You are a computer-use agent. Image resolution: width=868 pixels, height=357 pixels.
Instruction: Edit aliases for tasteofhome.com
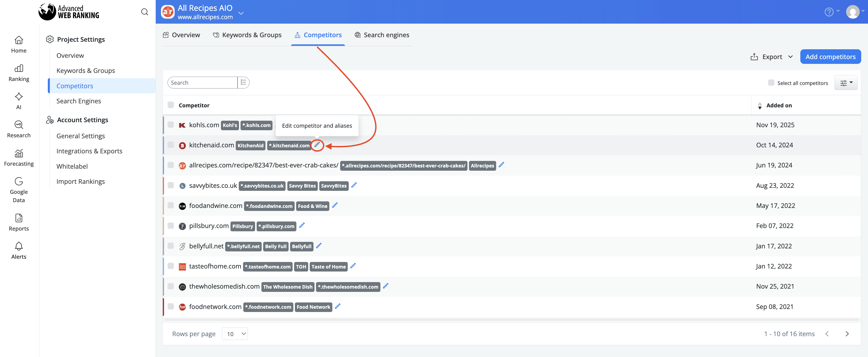click(x=353, y=266)
